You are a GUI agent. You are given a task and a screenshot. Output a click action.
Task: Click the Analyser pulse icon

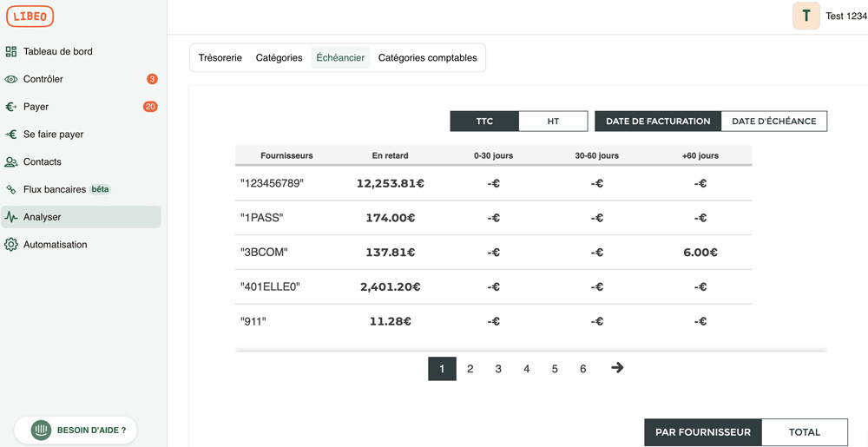pyautogui.click(x=11, y=217)
